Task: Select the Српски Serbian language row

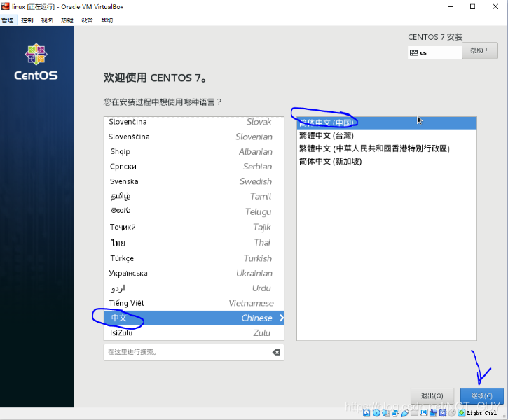Action: (193, 167)
